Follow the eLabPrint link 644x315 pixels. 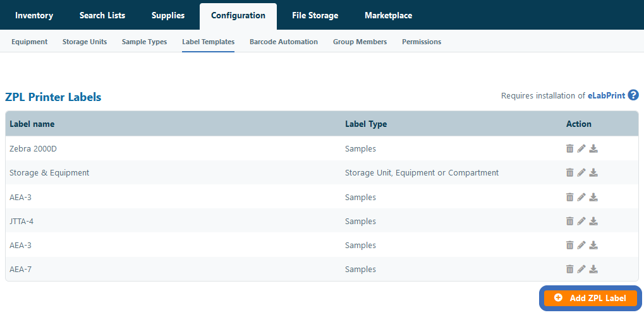coord(606,96)
